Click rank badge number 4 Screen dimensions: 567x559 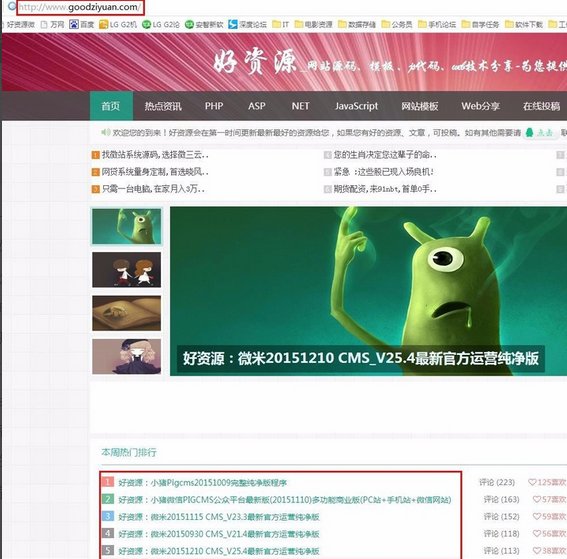coord(107,533)
